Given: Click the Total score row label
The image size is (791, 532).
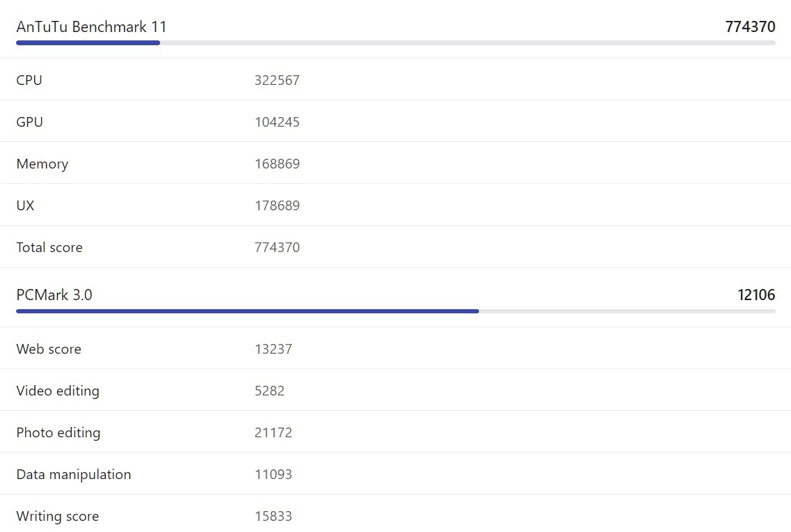Looking at the screenshot, I should point(49,247).
